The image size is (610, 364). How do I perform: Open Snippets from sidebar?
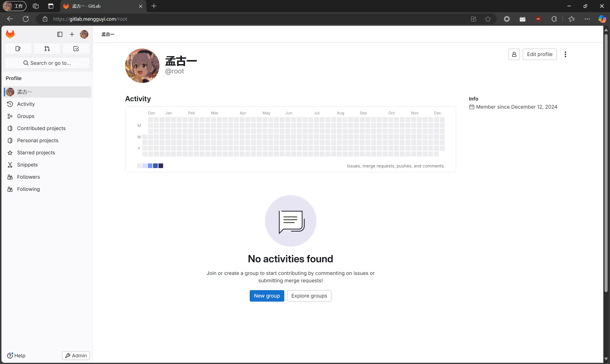tap(27, 165)
